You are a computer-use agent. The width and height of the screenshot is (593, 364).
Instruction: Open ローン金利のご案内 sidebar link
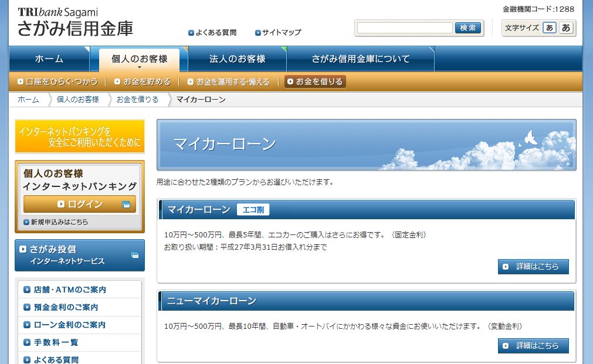(x=70, y=325)
